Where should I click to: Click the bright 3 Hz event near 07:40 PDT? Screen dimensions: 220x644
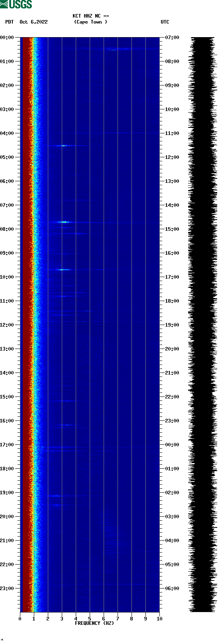coord(63,222)
